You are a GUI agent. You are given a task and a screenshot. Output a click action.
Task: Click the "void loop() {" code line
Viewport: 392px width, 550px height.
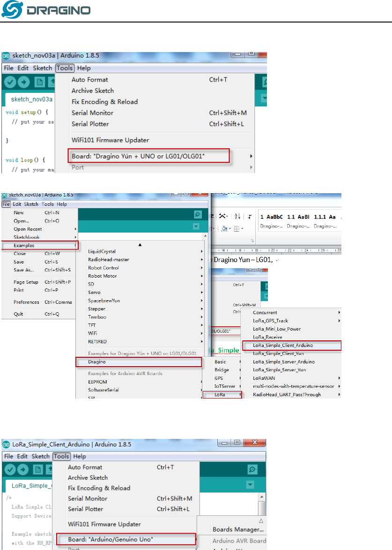click(x=26, y=160)
